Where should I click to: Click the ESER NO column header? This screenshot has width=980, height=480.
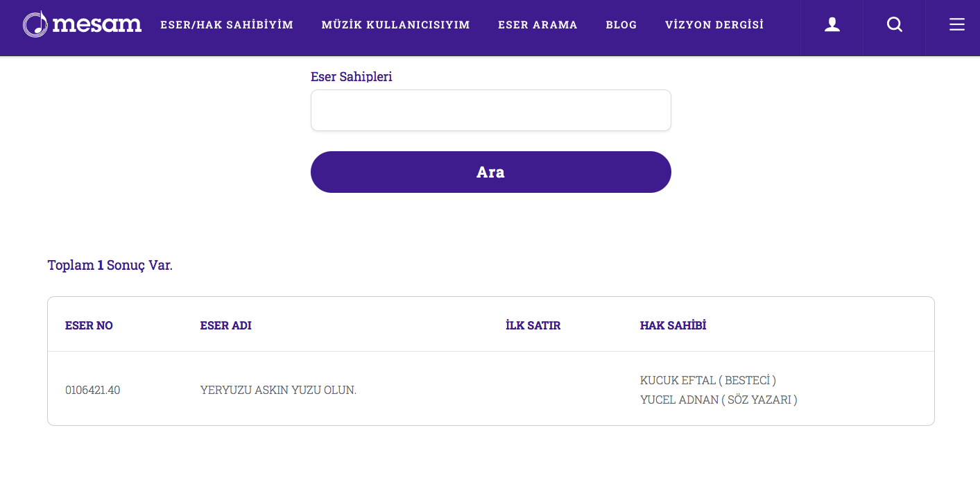point(89,325)
